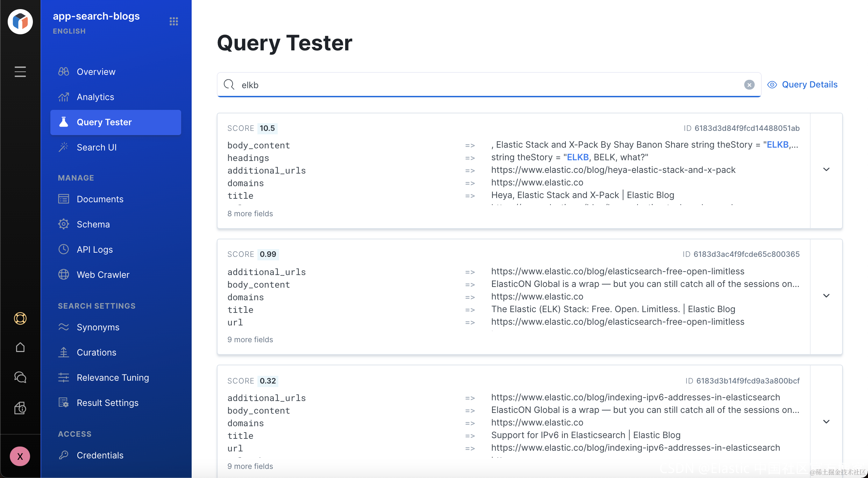868x478 pixels.
Task: Expand the result scored 0.32
Action: (x=826, y=422)
